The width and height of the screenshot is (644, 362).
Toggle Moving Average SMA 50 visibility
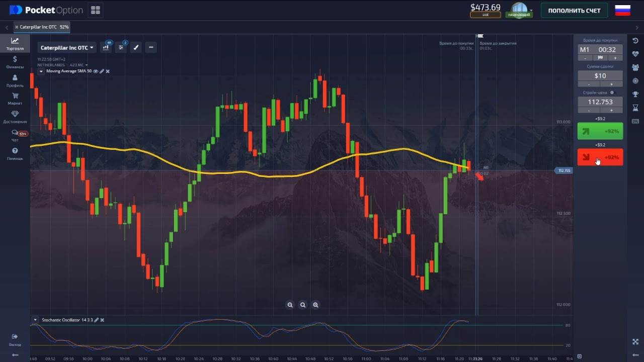[x=96, y=71]
